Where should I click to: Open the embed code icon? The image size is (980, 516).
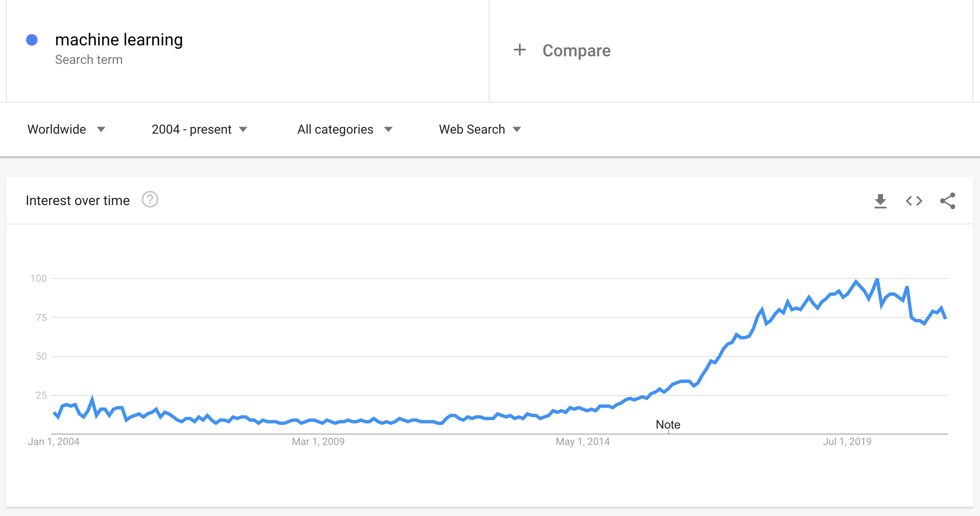(914, 201)
